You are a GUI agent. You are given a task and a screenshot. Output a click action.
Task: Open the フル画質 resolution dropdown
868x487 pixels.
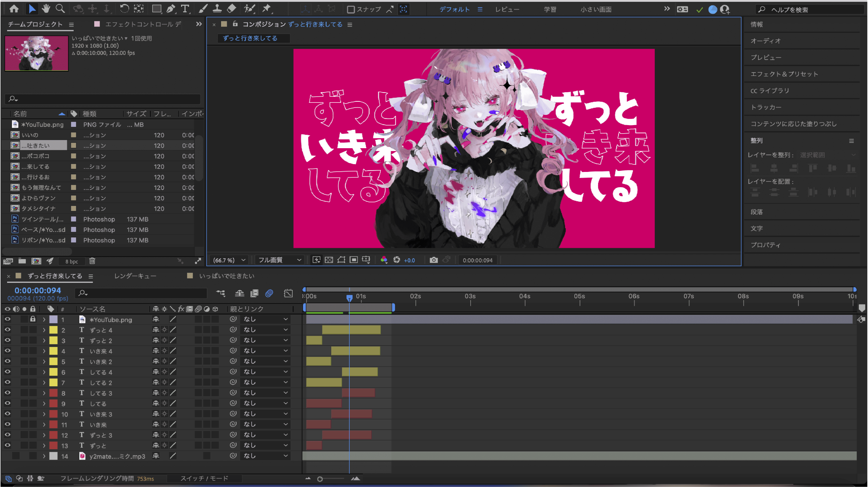point(280,260)
